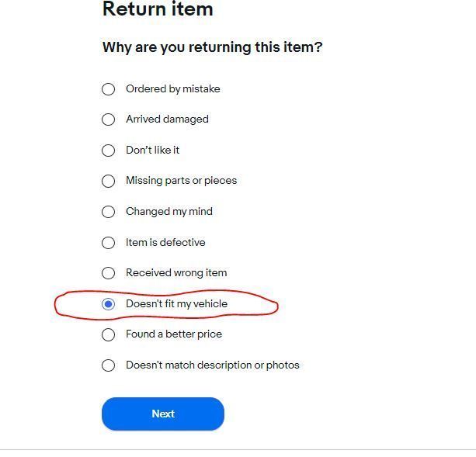476x457 pixels.
Task: Click the 'Received wrong item' label text
Action: [x=176, y=273]
